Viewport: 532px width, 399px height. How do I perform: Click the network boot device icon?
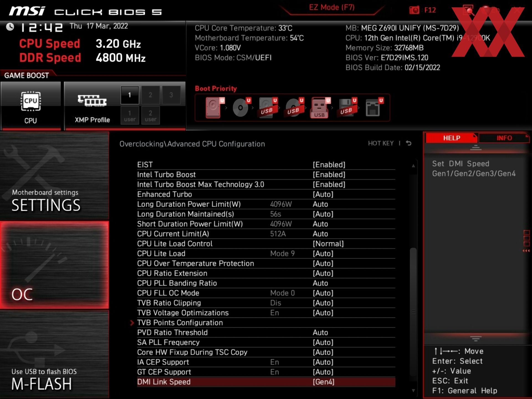(x=374, y=108)
